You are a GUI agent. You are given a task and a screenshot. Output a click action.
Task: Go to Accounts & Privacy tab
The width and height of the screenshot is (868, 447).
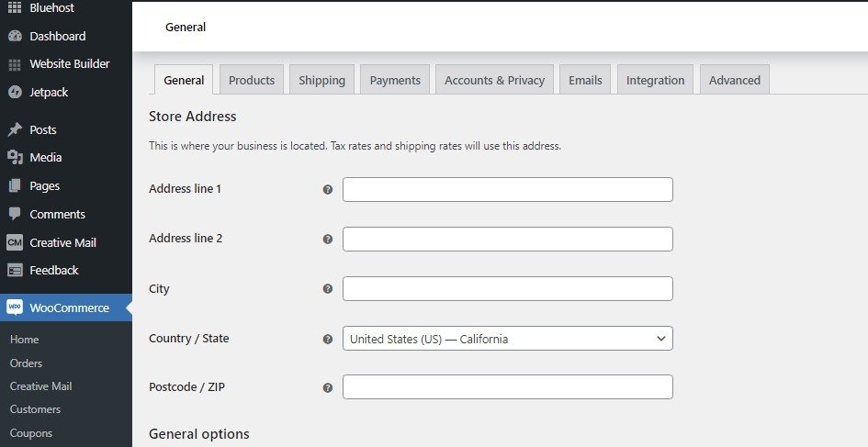tap(494, 80)
